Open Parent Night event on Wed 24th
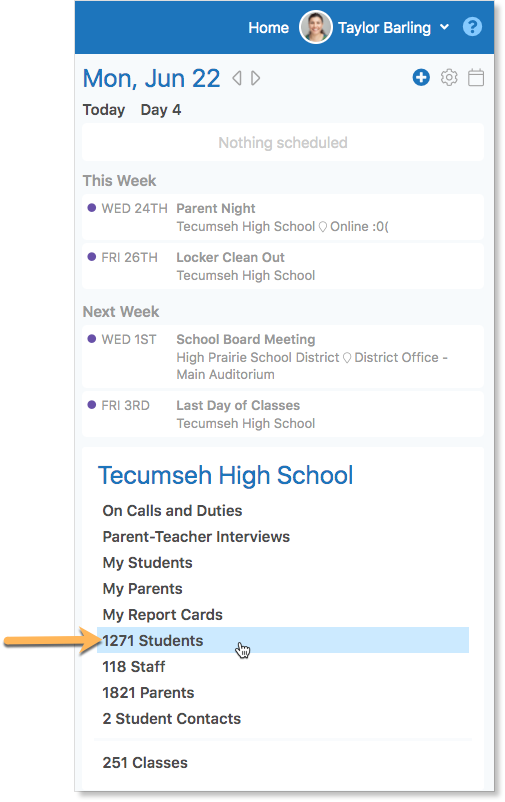This screenshot has width=505, height=802. [283, 217]
